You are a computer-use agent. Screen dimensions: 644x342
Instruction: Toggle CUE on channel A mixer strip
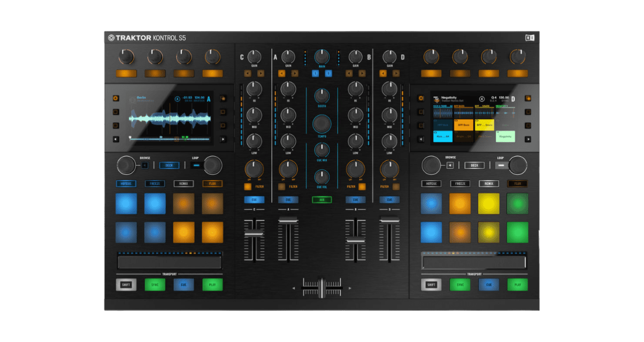(289, 199)
